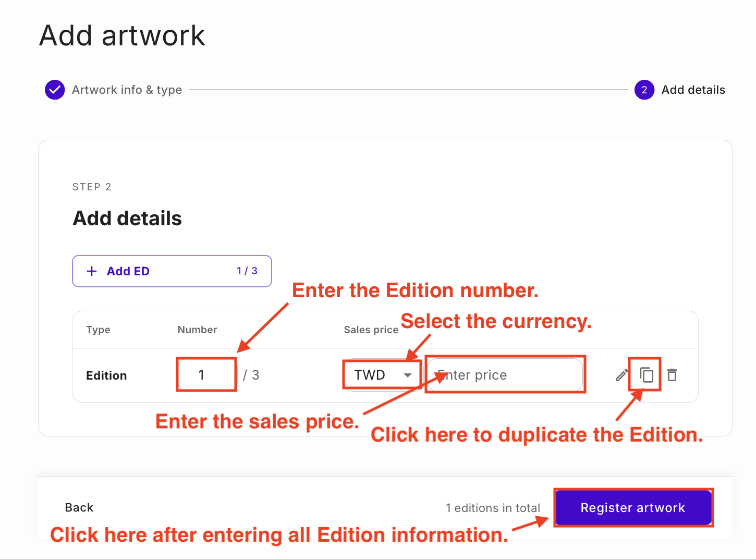
Task: Click the plus icon in Add ED
Action: pyautogui.click(x=92, y=271)
